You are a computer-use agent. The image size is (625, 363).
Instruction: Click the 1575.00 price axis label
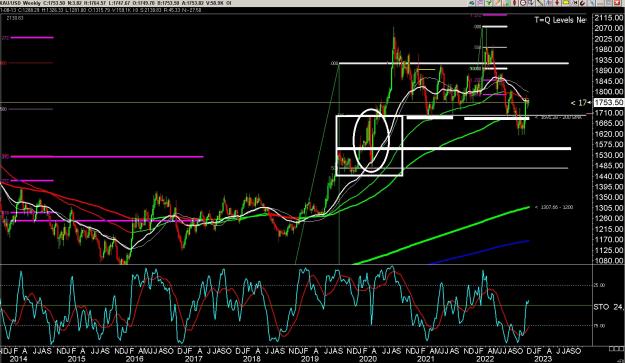click(608, 144)
